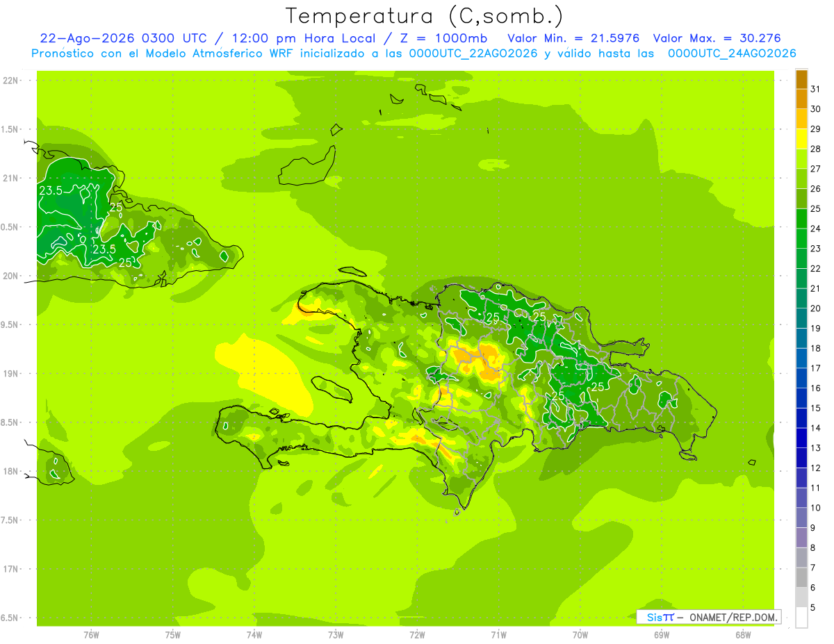This screenshot has height=644, width=834.
Task: Click the legend value '20'
Action: click(x=815, y=308)
